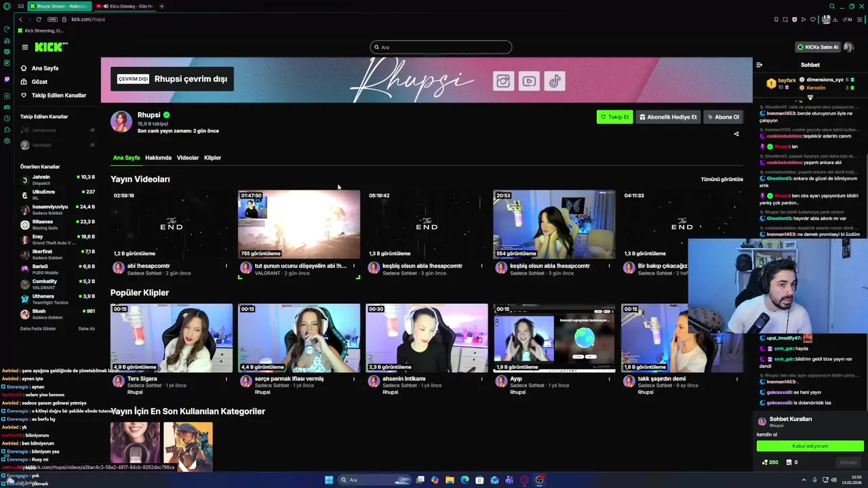Open the UlkuEmre recommended channel

coord(58,195)
